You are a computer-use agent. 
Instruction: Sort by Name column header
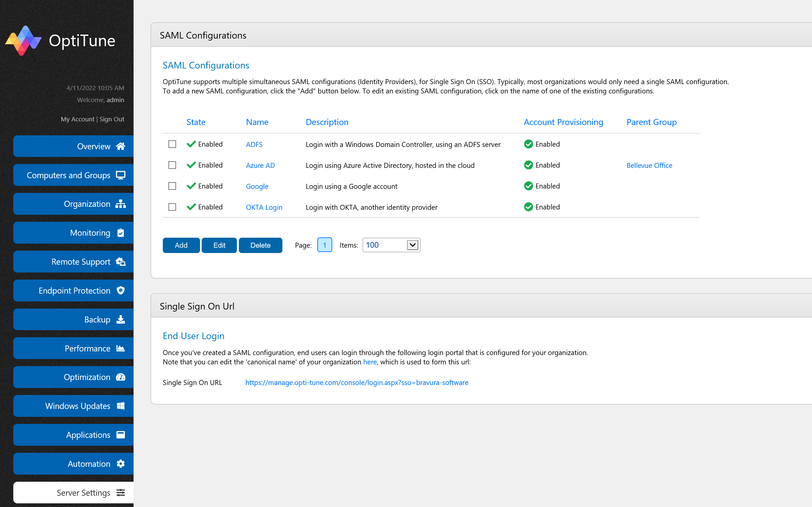(x=257, y=122)
